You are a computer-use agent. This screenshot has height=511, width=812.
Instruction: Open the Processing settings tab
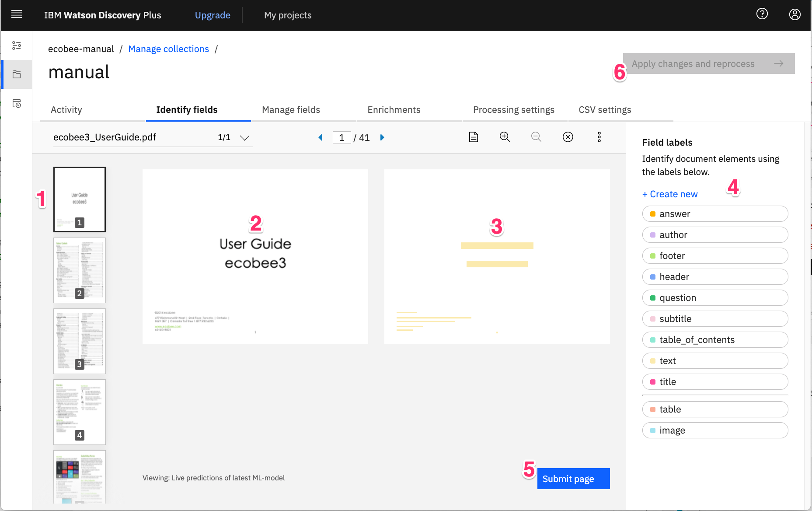coord(514,110)
